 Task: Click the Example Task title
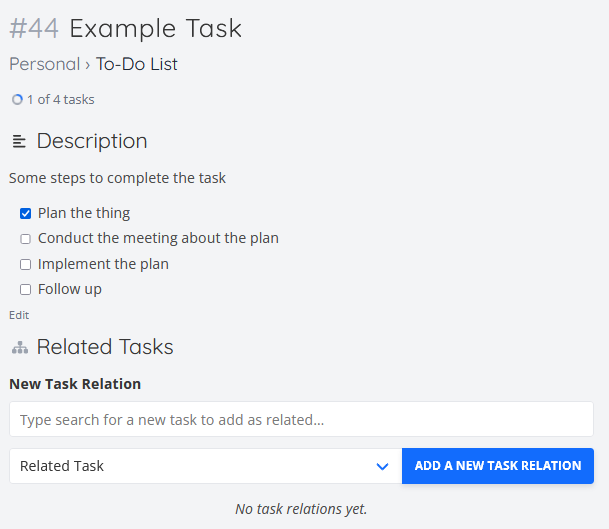pyautogui.click(x=155, y=28)
